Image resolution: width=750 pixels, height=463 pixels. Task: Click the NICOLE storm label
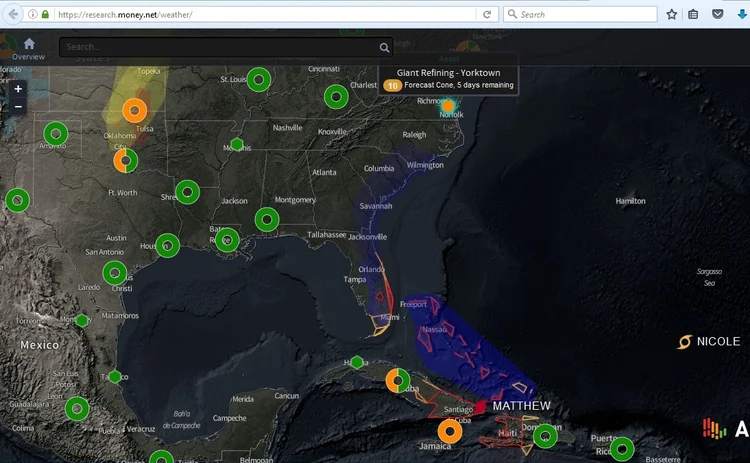click(718, 342)
